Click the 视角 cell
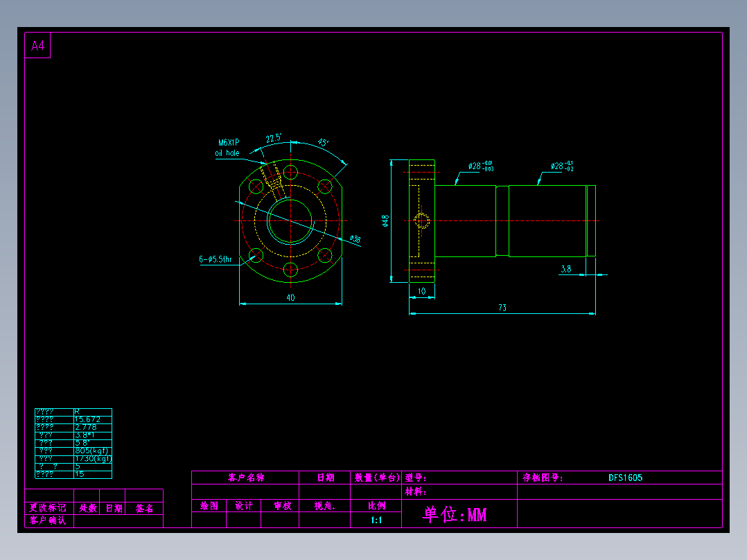Screen dimensions: 747x560 tap(324, 506)
